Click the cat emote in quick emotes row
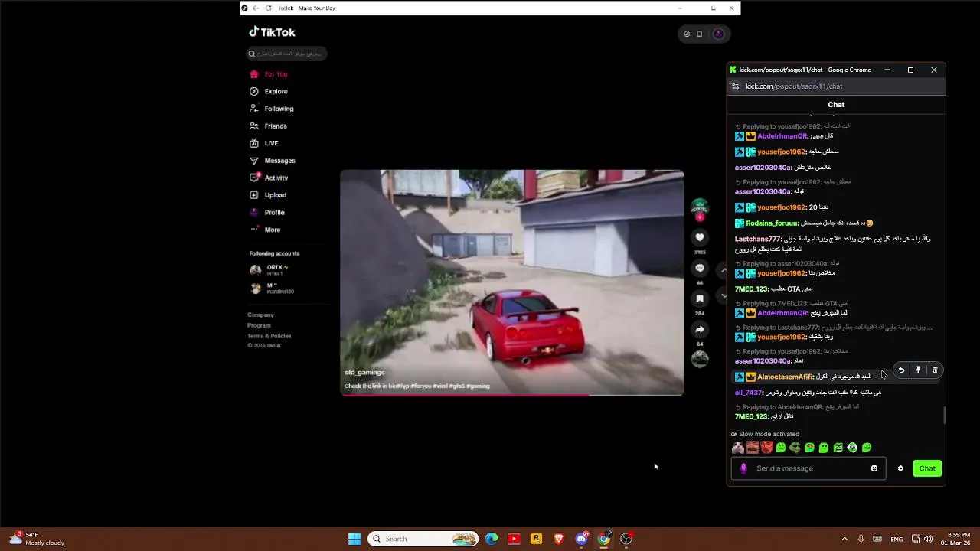Viewport: 980px width, 551px height. point(738,448)
